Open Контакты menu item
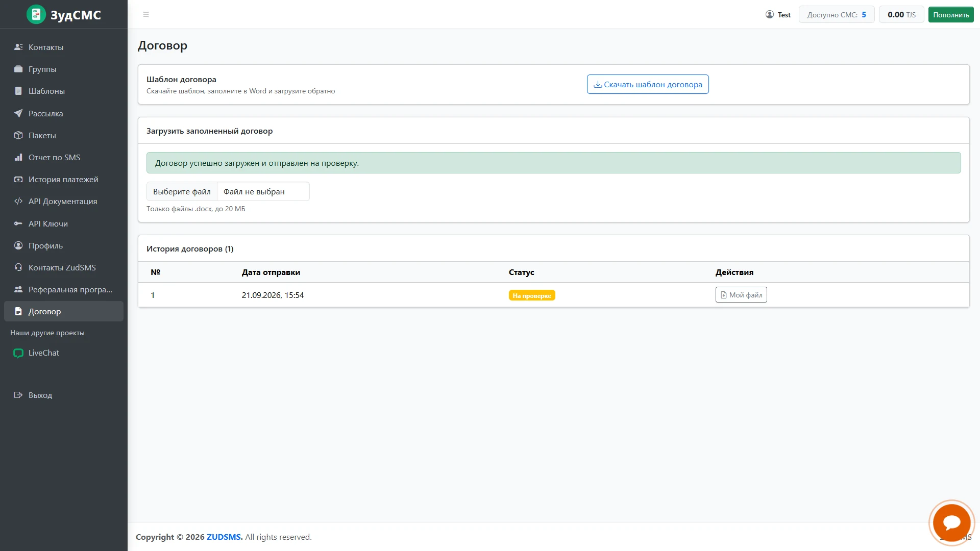The width and height of the screenshot is (980, 551). coord(64,47)
